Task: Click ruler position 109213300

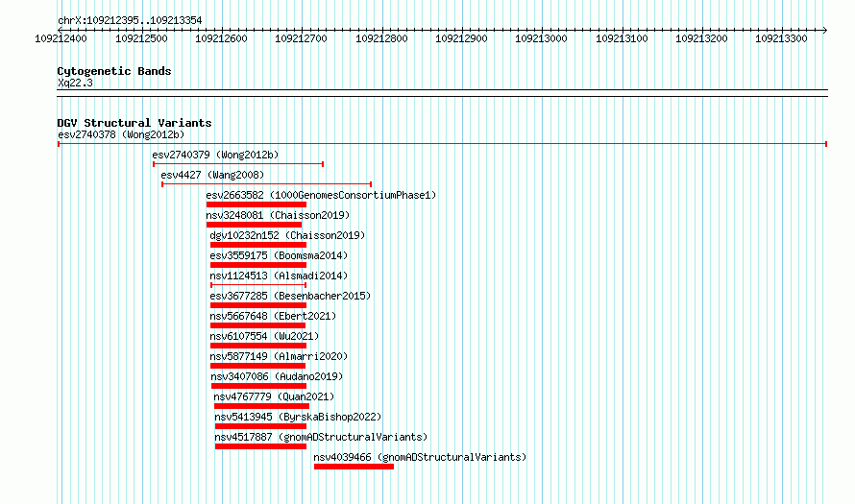Action: point(781,38)
